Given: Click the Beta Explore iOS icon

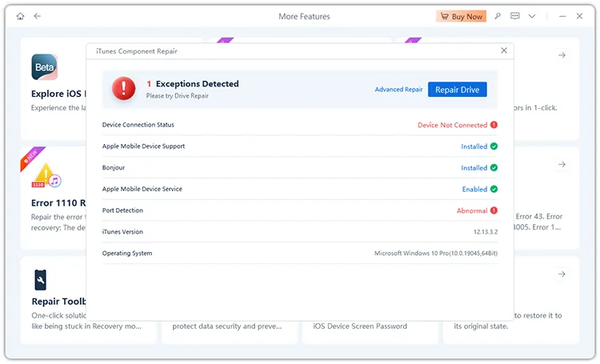Looking at the screenshot, I should click(44, 67).
